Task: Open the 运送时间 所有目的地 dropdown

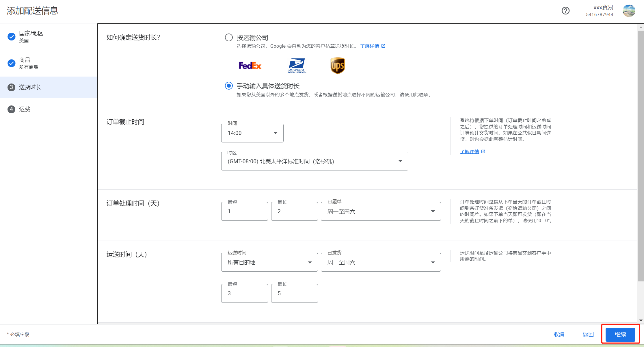Action: [x=269, y=262]
